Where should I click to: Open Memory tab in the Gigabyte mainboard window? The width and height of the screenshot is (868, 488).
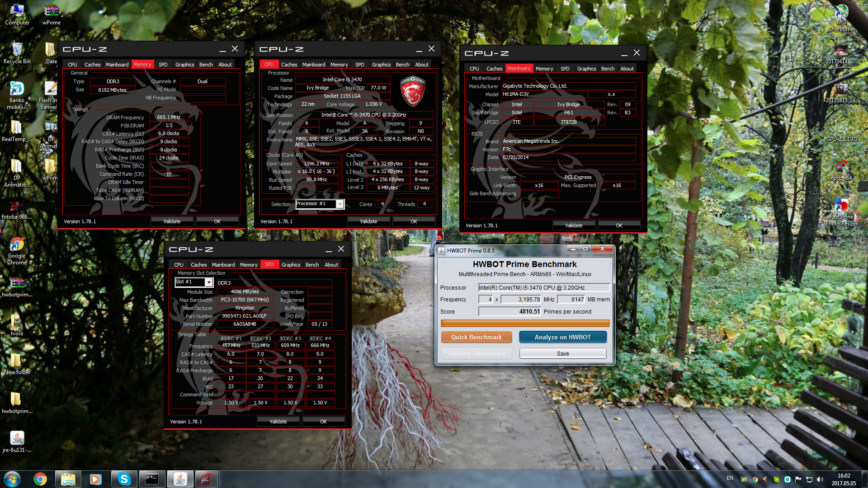(544, 69)
